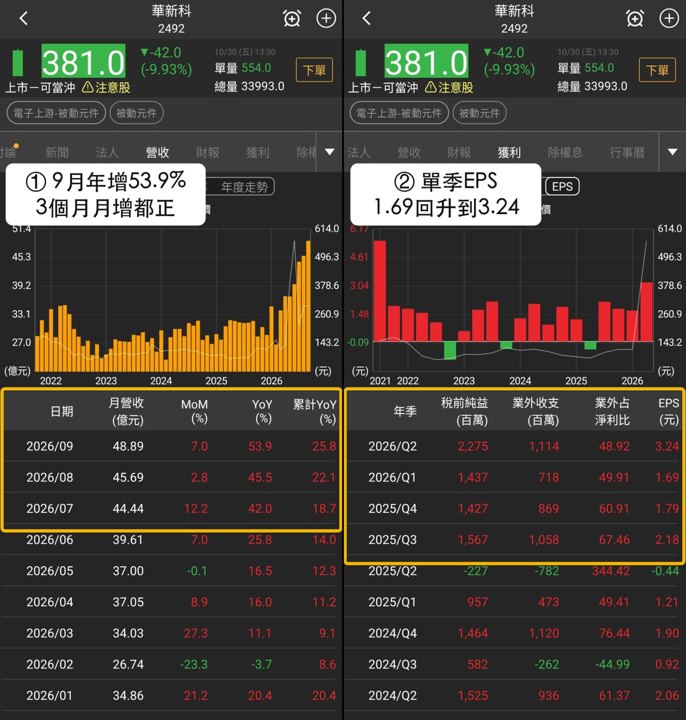Open 電子上游-被動元件 category tag on right screen

(399, 113)
